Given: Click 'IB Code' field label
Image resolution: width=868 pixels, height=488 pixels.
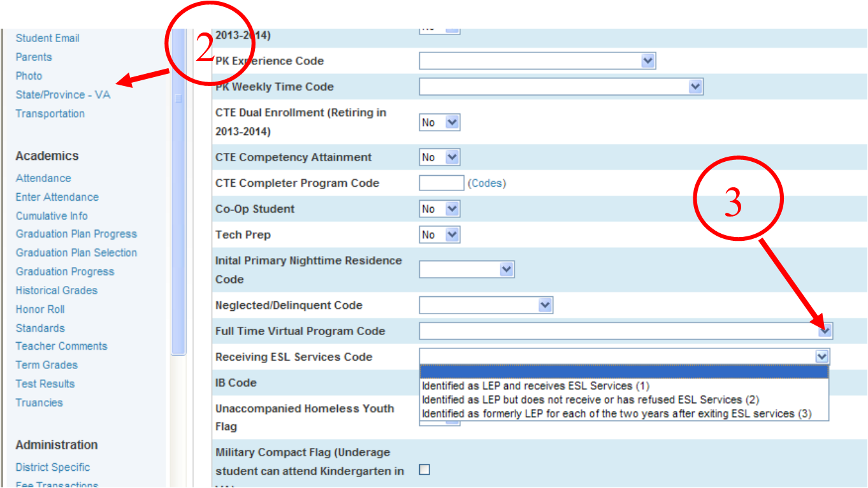Looking at the screenshot, I should [x=236, y=383].
